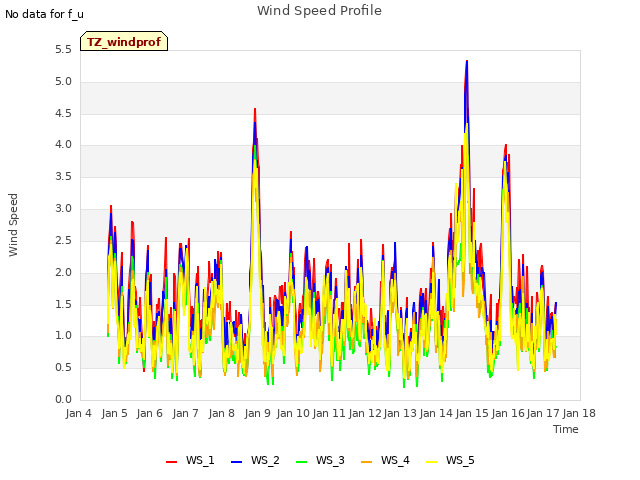The height and width of the screenshot is (480, 640).
Task: Toggle the WS_2 legend entry
Action: pyautogui.click(x=255, y=460)
